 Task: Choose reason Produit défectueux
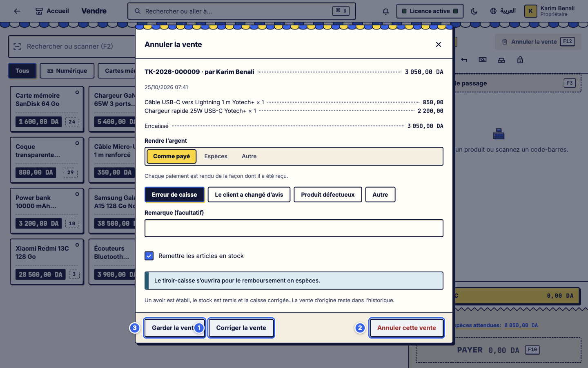click(327, 195)
